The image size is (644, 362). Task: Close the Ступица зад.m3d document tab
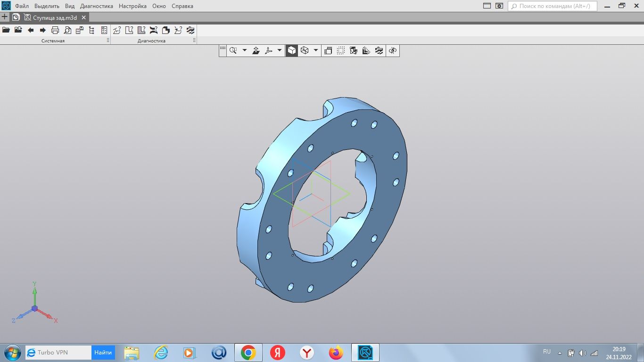[83, 17]
